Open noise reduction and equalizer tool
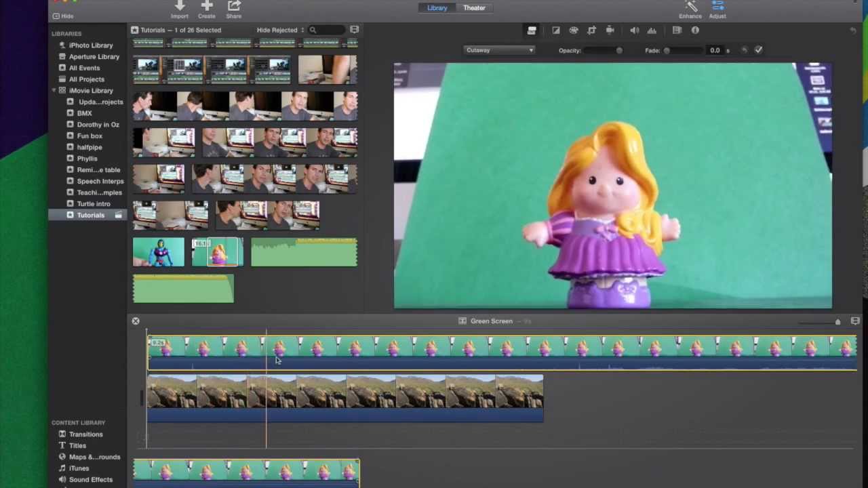This screenshot has height=488, width=868. 652,30
